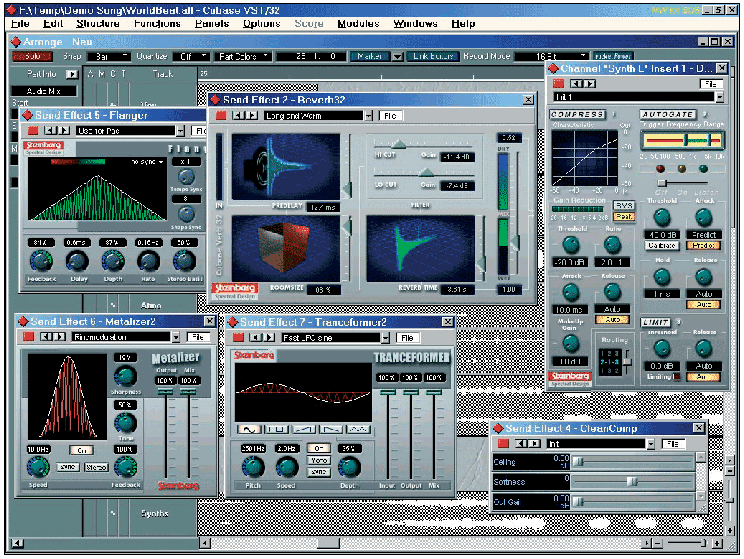This screenshot has width=744, height=559.
Task: Choose falling sawtooth waveform in Tranceformer
Action: (331, 429)
